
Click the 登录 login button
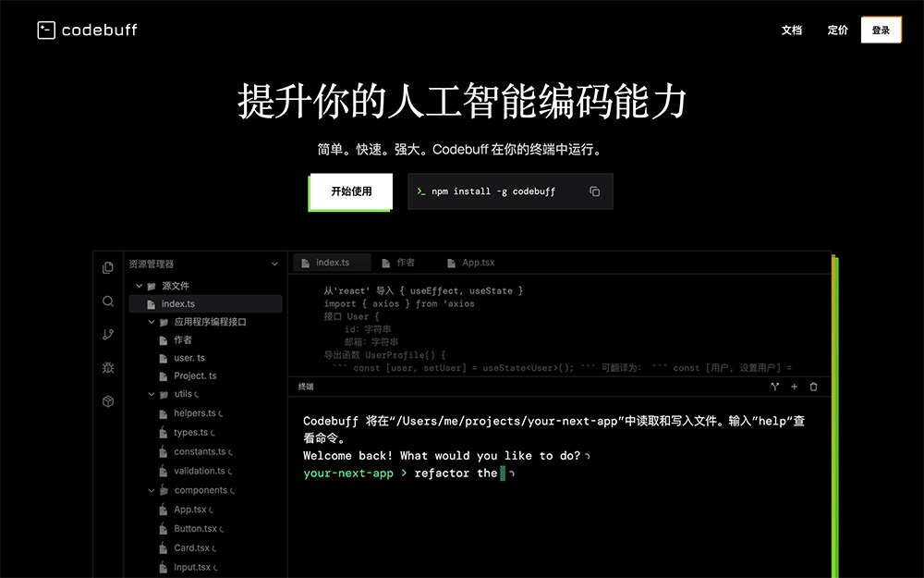coord(881,31)
